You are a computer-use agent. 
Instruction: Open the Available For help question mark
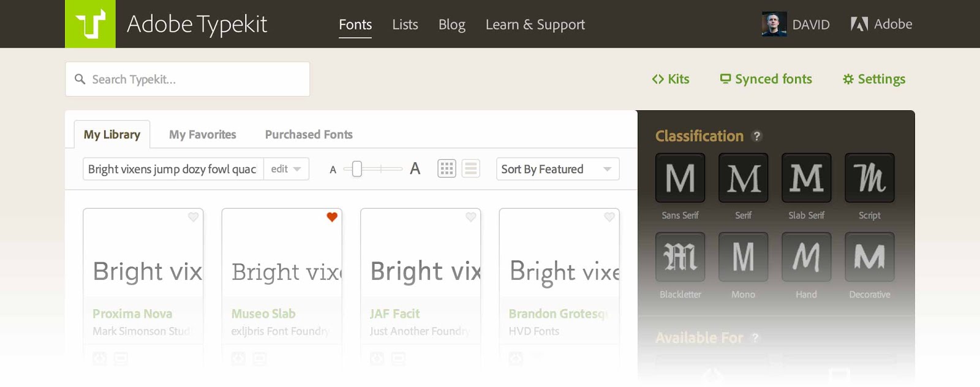755,337
